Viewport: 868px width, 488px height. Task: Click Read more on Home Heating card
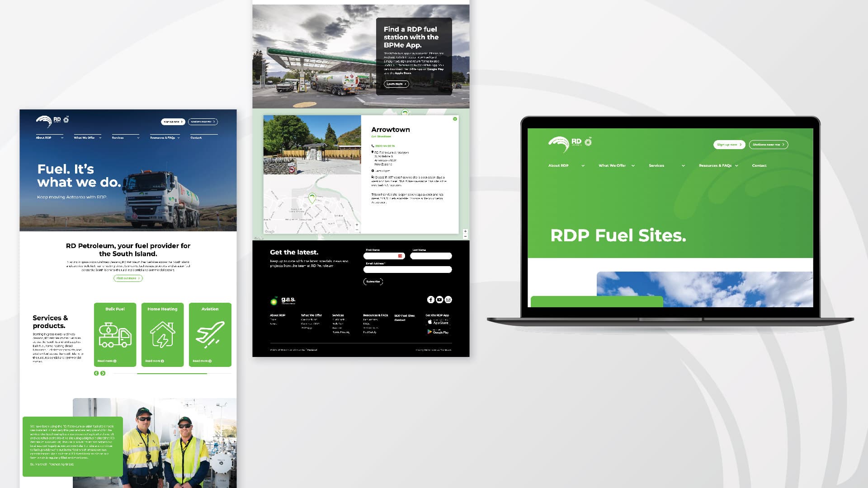coord(155,361)
